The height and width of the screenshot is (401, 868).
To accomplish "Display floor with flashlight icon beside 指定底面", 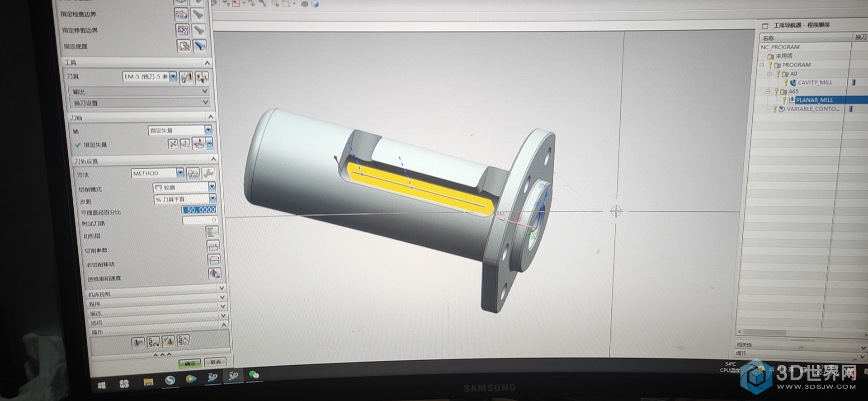I will click(199, 46).
